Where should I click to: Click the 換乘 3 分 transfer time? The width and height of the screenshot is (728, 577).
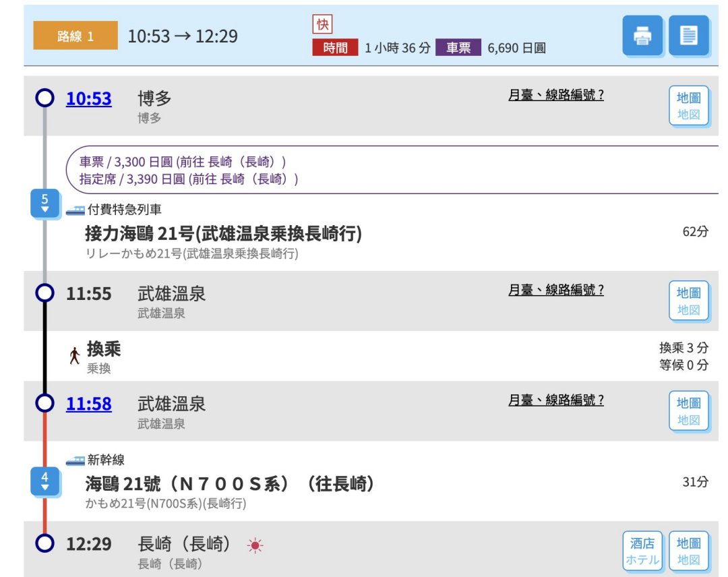pyautogui.click(x=684, y=348)
